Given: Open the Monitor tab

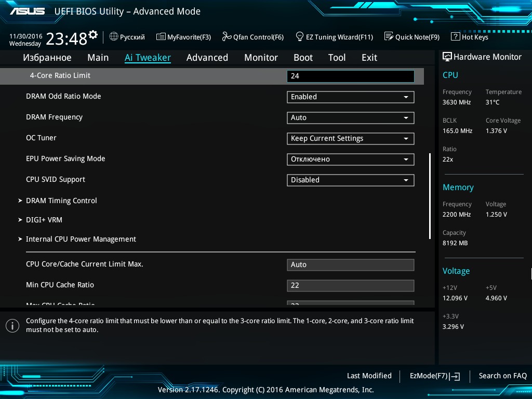Looking at the screenshot, I should (261, 58).
